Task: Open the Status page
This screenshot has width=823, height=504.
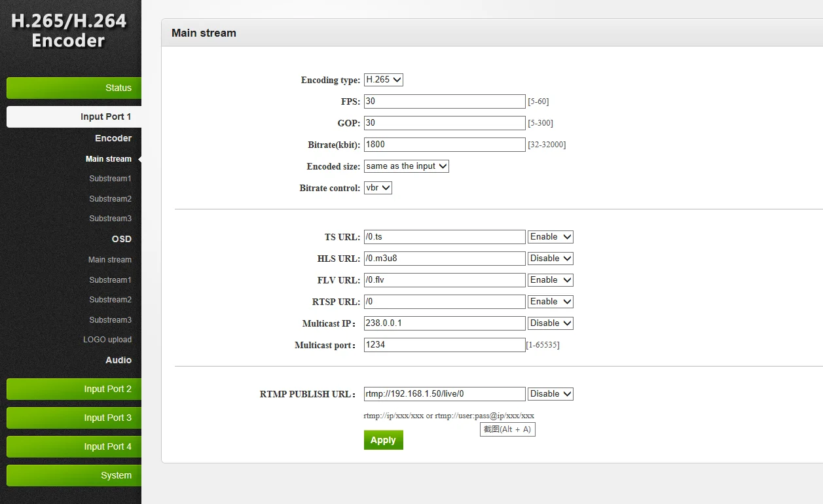Action: (74, 88)
